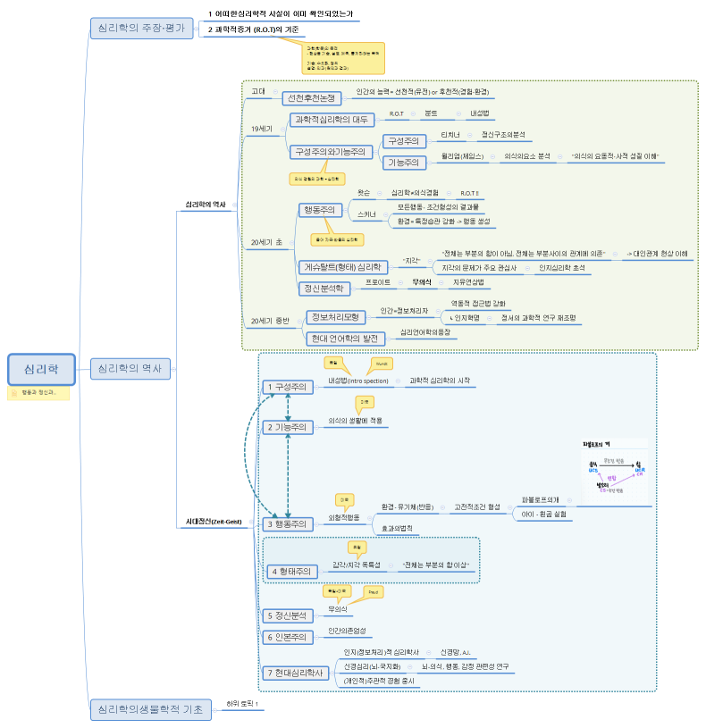Image resolution: width=706 pixels, height=728 pixels.
Task: Select the 파블로프의 개 subtopic
Action: click(541, 499)
